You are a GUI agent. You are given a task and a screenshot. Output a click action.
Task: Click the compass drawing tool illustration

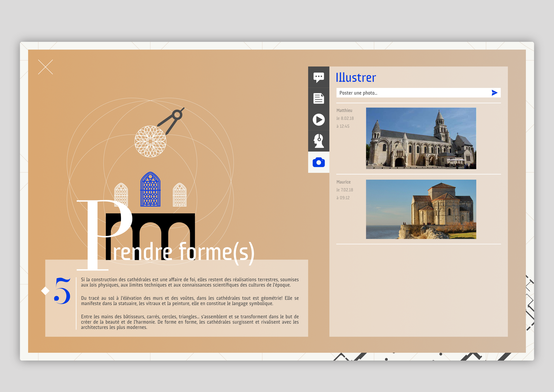[171, 121]
